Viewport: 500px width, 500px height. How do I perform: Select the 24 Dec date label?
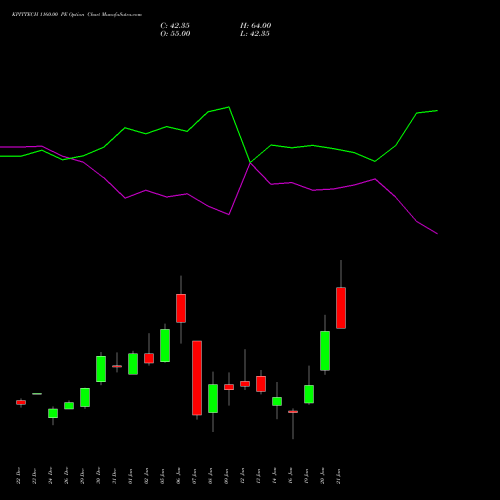click(51, 476)
